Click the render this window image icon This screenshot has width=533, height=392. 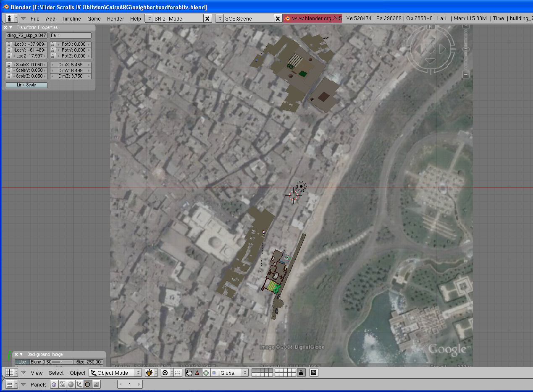(x=314, y=373)
